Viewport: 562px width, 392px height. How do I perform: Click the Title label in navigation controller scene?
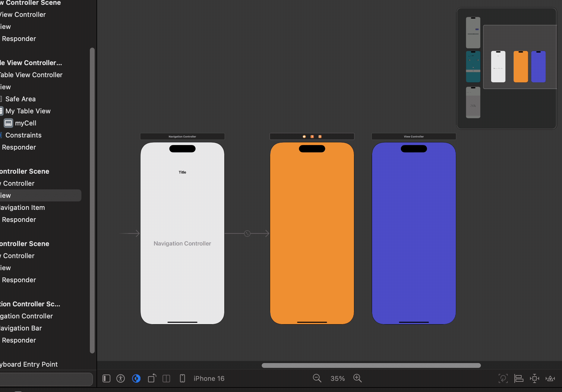point(182,172)
